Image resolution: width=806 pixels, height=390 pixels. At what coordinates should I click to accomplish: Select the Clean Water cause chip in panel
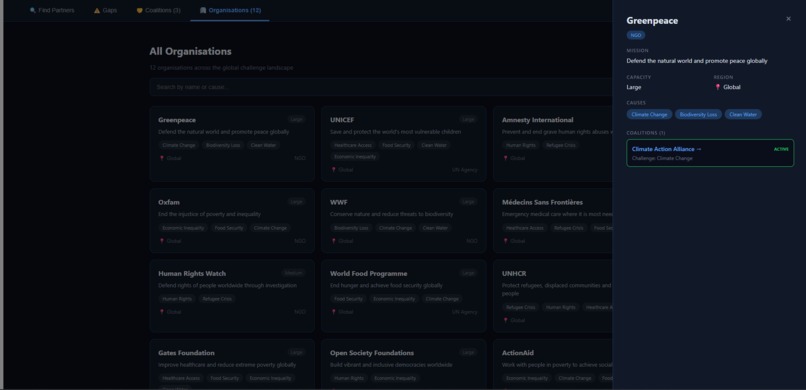pyautogui.click(x=743, y=115)
